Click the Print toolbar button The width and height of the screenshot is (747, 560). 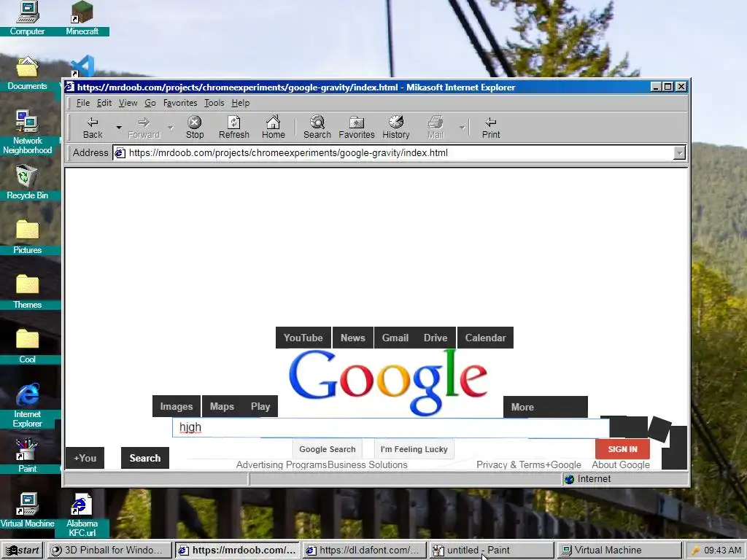491,128
